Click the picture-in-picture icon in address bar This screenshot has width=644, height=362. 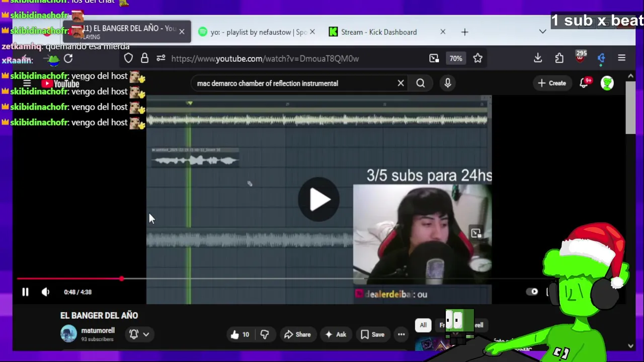[x=434, y=58]
